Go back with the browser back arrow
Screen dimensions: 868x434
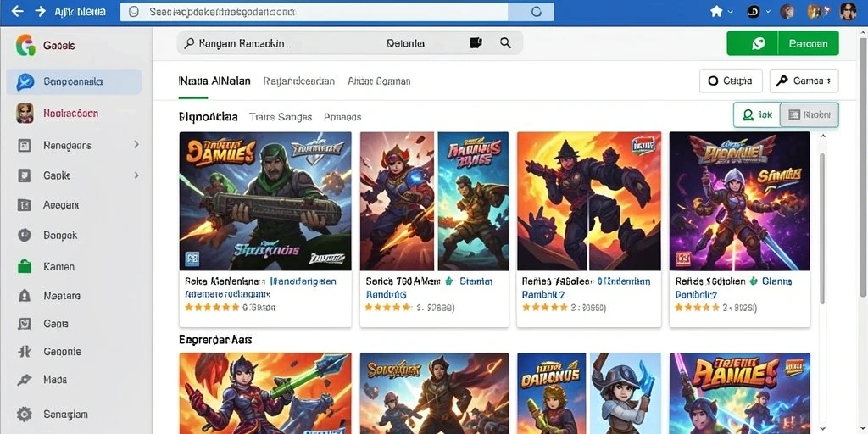point(17,12)
